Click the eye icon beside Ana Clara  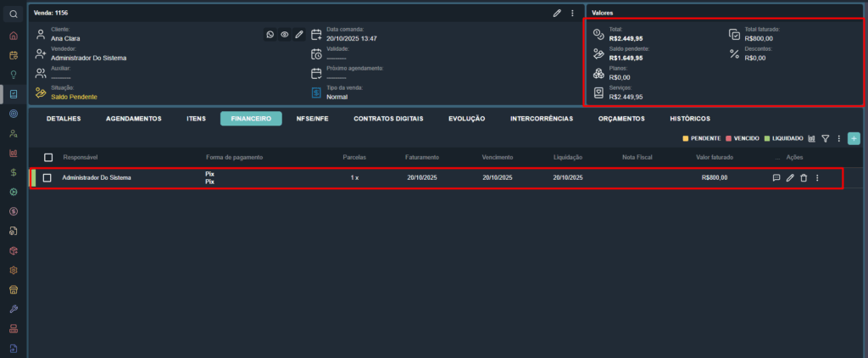click(285, 35)
